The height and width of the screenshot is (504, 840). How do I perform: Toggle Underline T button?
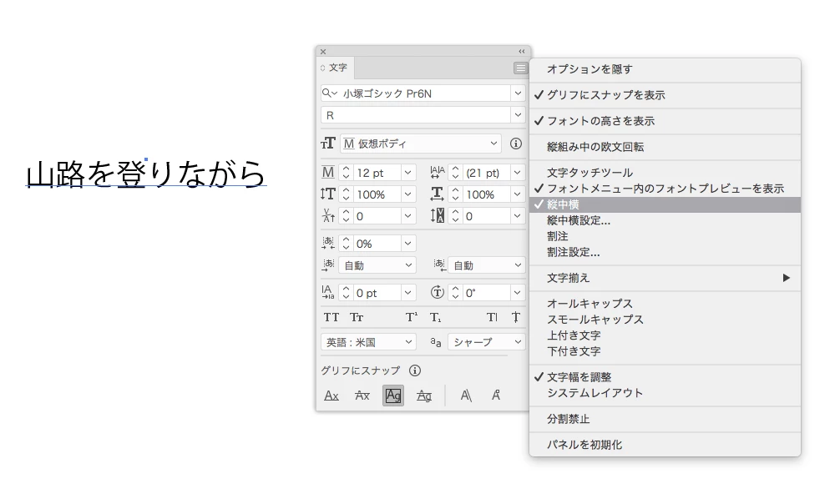click(x=492, y=318)
